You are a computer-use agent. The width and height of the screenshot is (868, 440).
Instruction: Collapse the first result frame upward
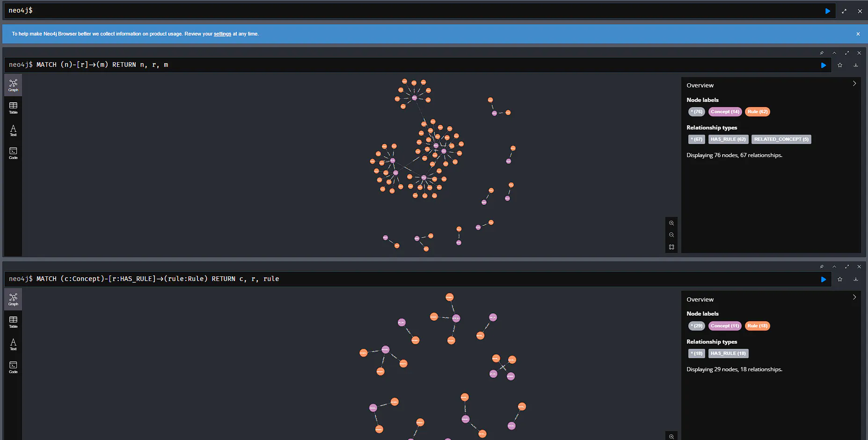(834, 53)
